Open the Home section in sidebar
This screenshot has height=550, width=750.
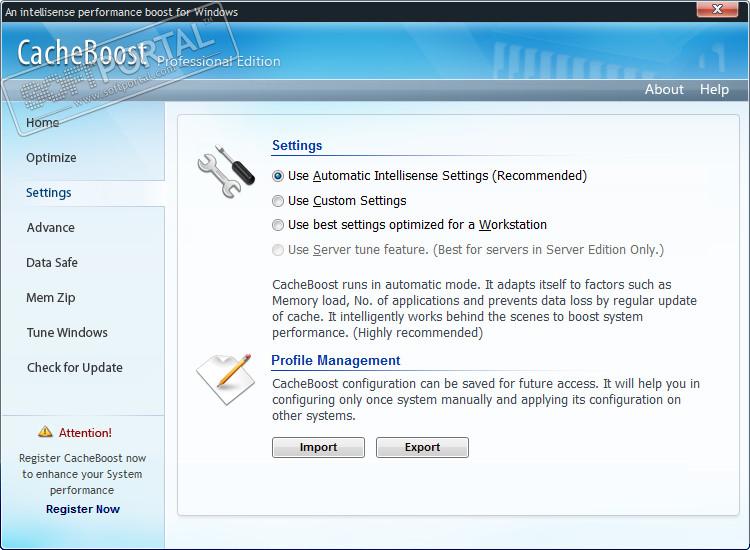[43, 122]
